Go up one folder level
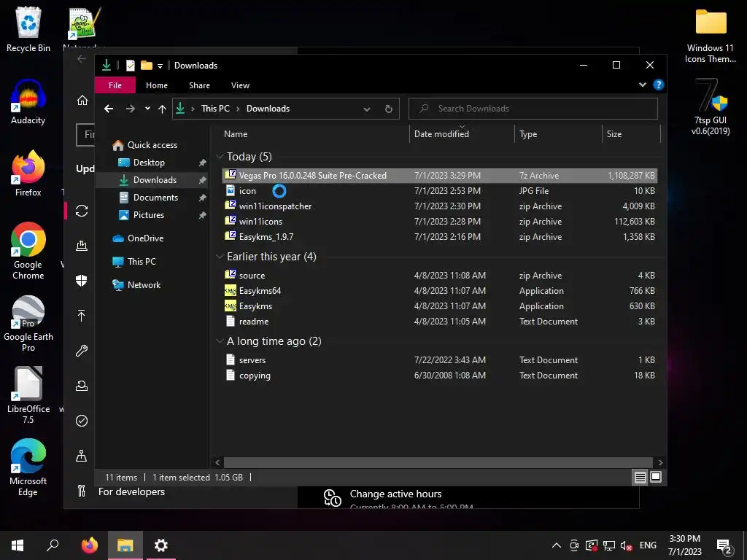The width and height of the screenshot is (747, 560). (162, 109)
